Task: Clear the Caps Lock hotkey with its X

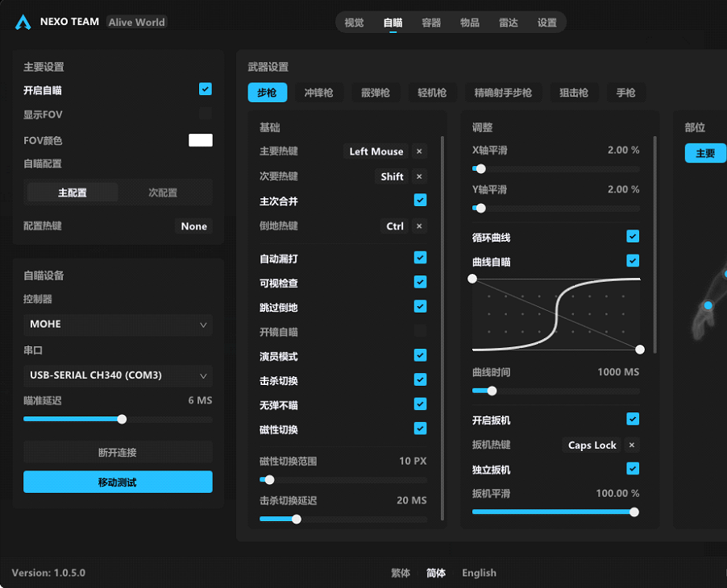Action: coord(632,445)
